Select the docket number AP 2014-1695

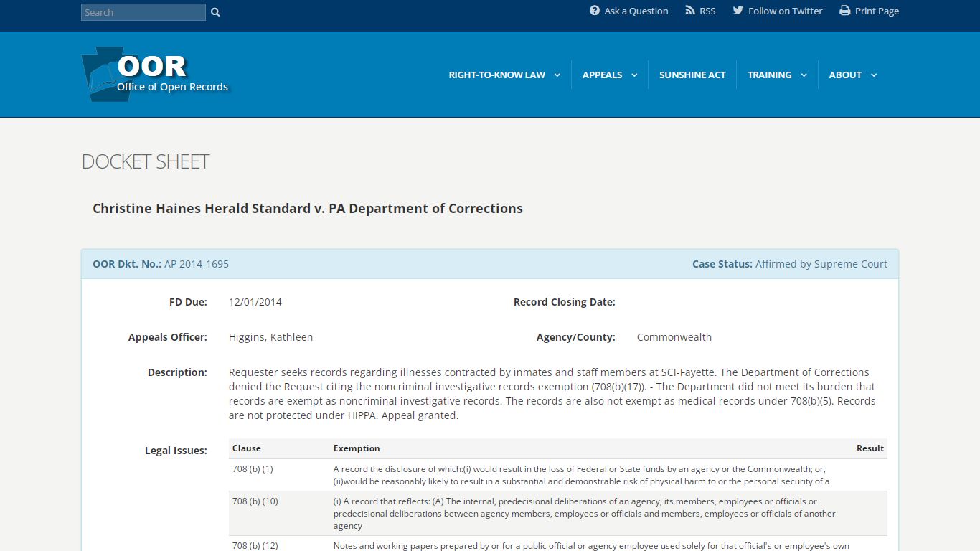[x=197, y=264]
